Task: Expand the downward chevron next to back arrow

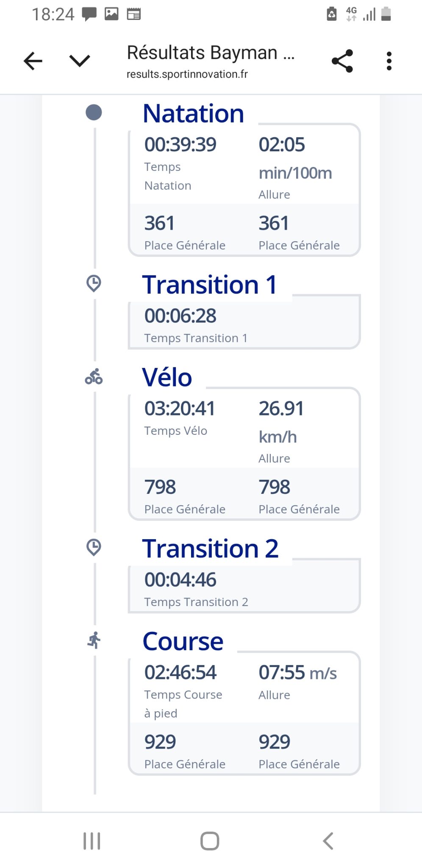Action: pos(80,61)
